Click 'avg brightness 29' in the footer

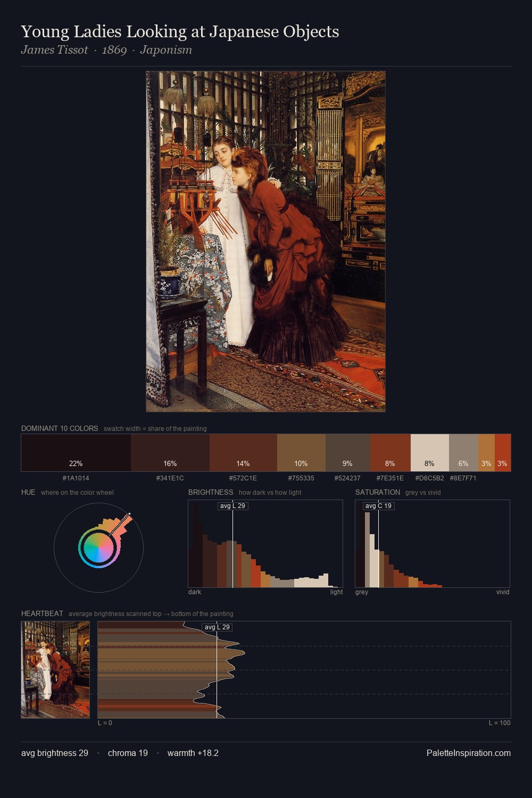click(x=55, y=753)
